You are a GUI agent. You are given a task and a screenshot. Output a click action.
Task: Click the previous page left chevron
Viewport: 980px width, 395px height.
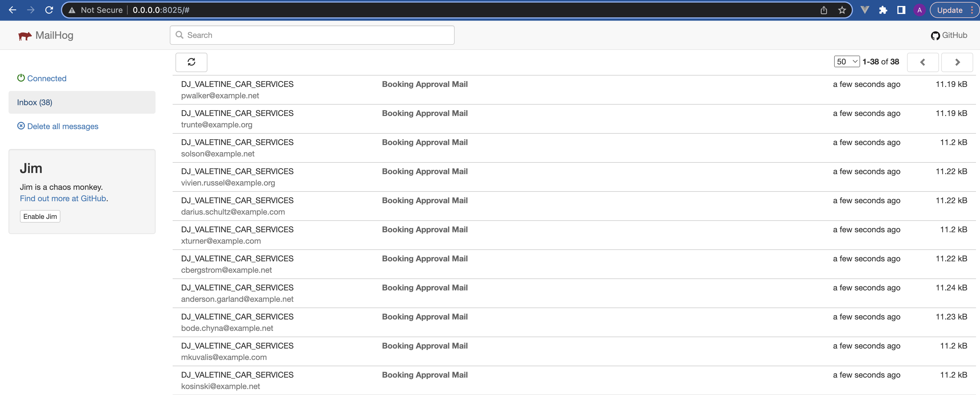[922, 62]
